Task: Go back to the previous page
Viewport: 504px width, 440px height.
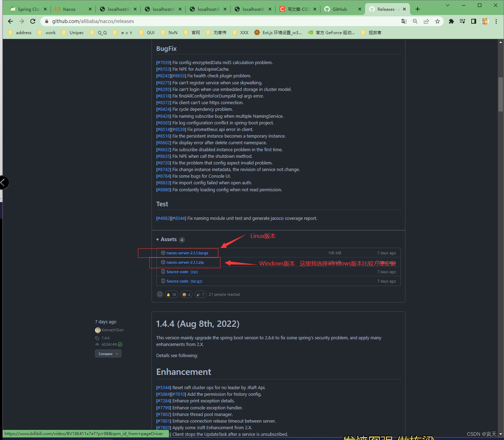Action: tap(10, 21)
